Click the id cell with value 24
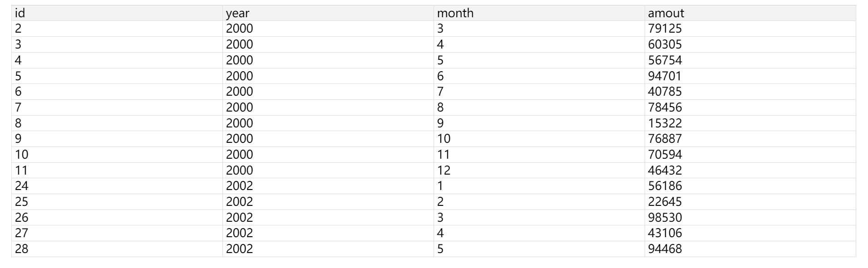The image size is (868, 268). point(21,186)
